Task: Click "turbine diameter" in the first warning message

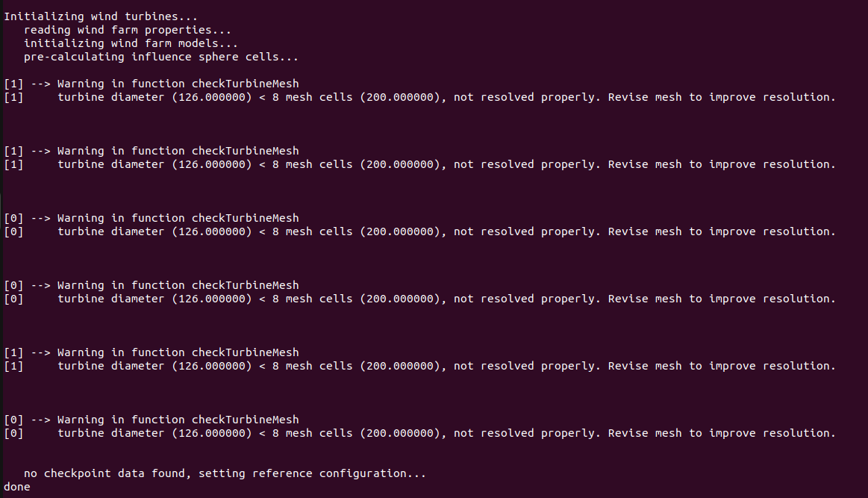Action: click(x=110, y=97)
